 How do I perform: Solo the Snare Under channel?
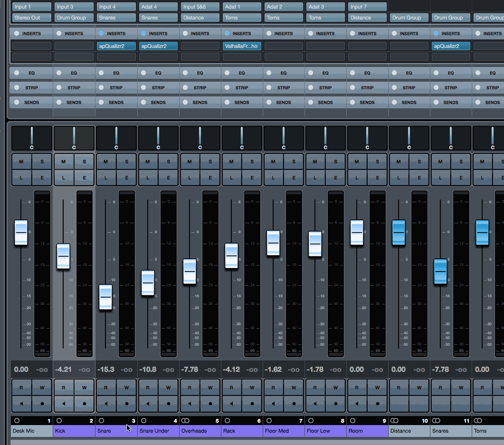coord(168,161)
